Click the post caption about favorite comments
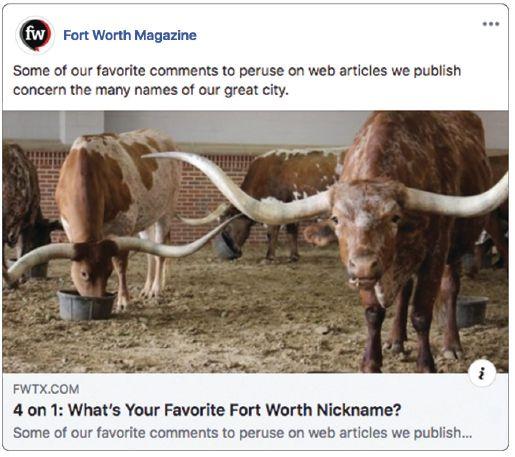This screenshot has width=515, height=457. coord(237,80)
